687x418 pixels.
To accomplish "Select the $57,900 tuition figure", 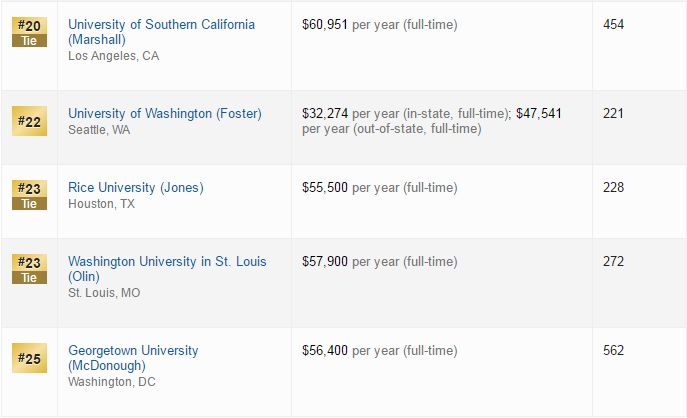I will (325, 262).
